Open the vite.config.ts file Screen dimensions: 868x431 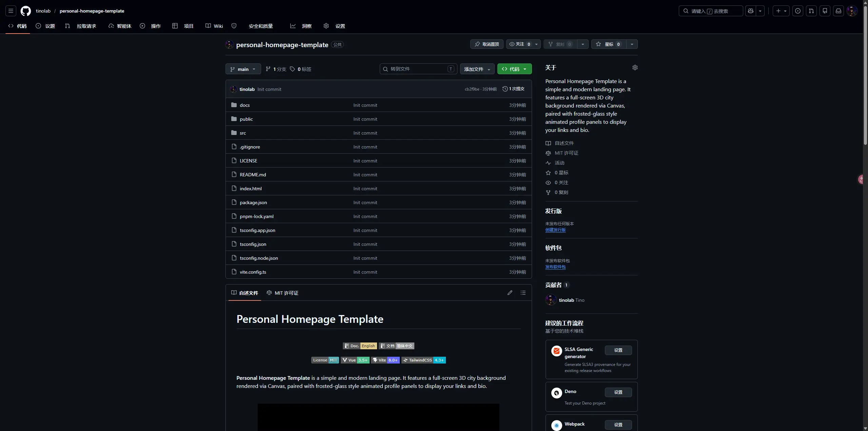pos(253,272)
